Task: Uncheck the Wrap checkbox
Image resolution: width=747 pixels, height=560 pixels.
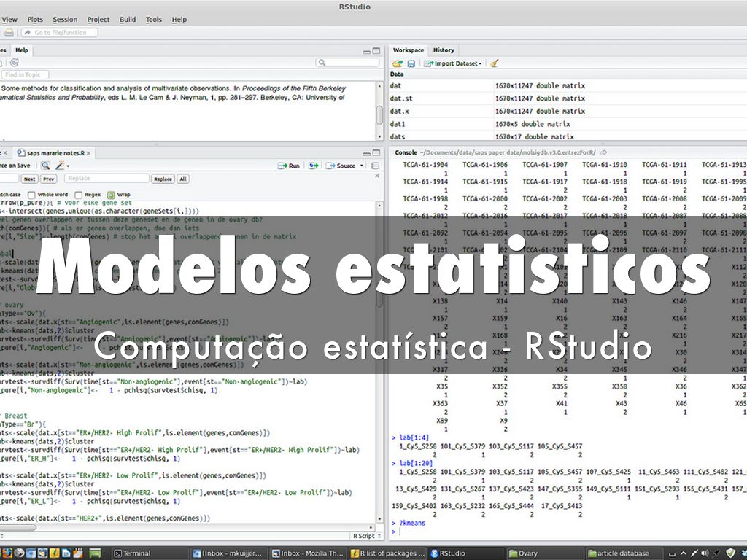Action: click(x=111, y=195)
